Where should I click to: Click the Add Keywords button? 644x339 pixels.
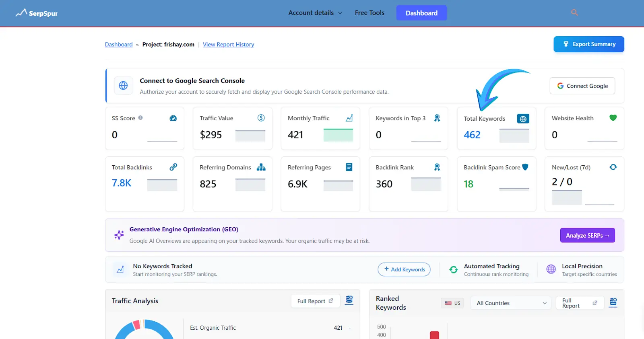pos(404,269)
